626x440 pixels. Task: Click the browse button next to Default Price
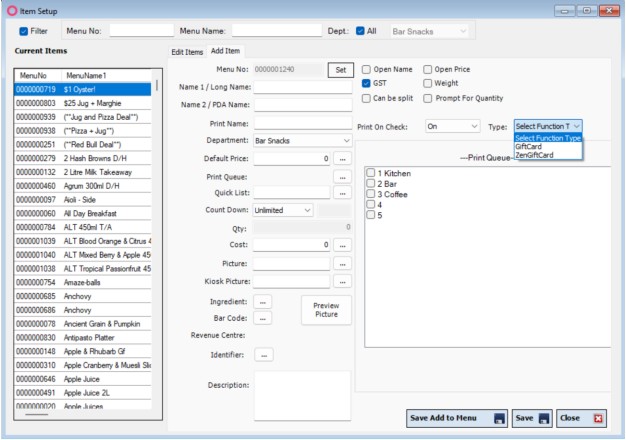[343, 159]
